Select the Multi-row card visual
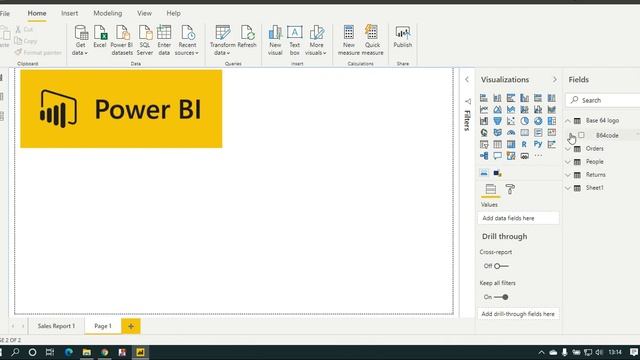640x360 pixels. tap(538, 133)
